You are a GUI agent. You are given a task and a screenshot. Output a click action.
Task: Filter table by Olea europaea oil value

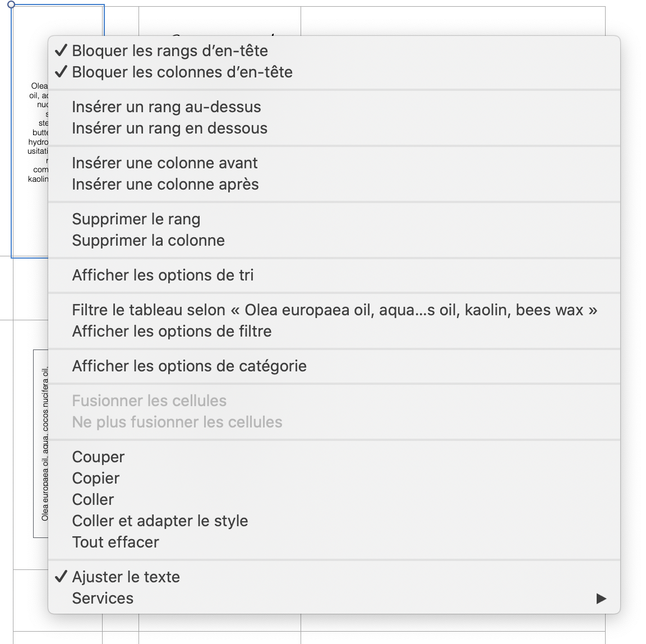point(334,310)
